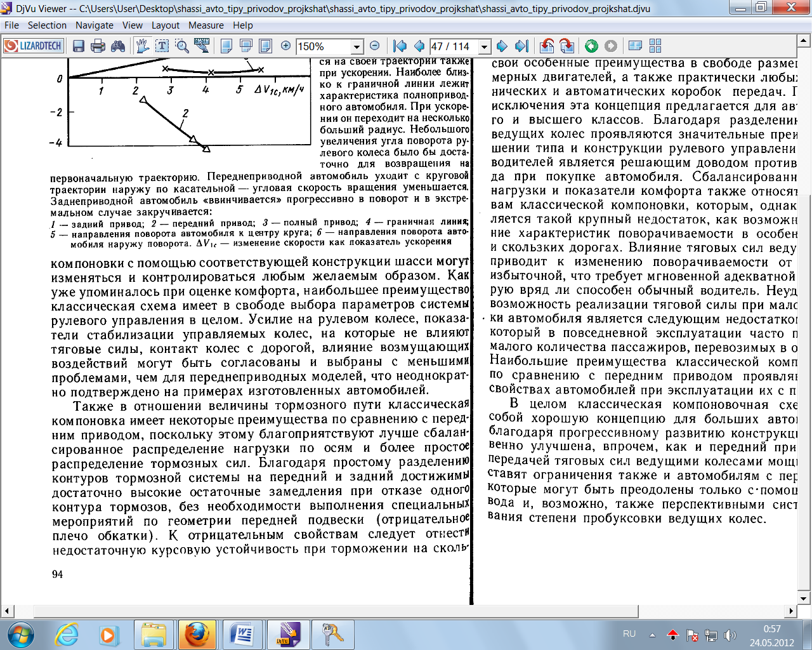Click the clock showing 0:57

pos(772,629)
